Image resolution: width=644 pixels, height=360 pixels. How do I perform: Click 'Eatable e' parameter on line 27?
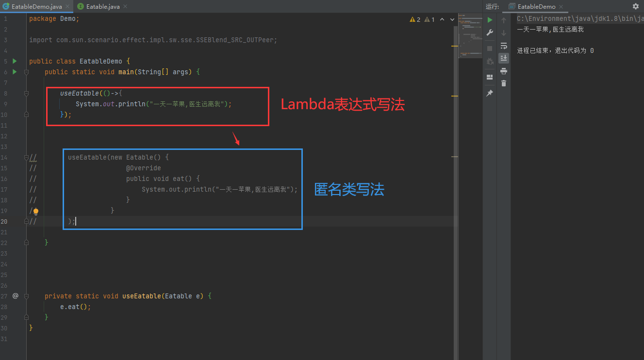pos(182,296)
